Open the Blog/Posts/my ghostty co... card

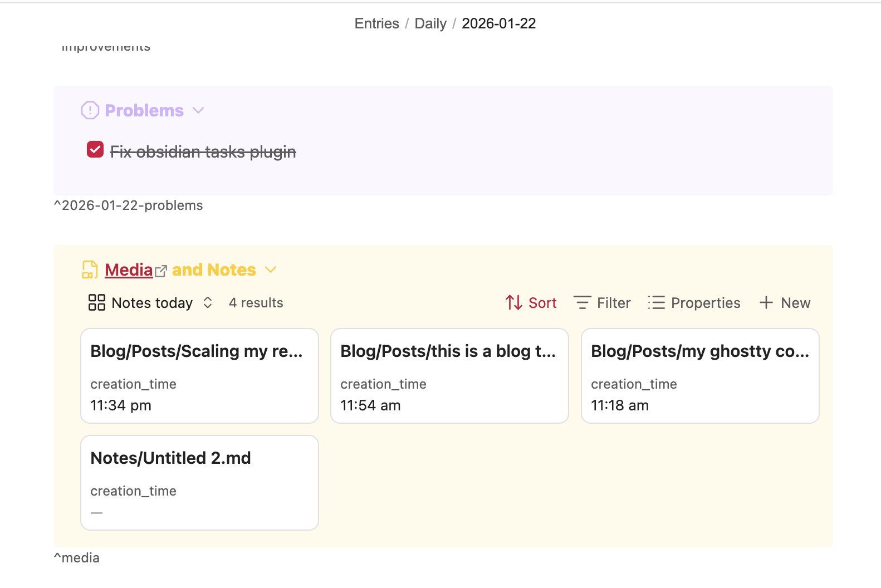(x=699, y=376)
